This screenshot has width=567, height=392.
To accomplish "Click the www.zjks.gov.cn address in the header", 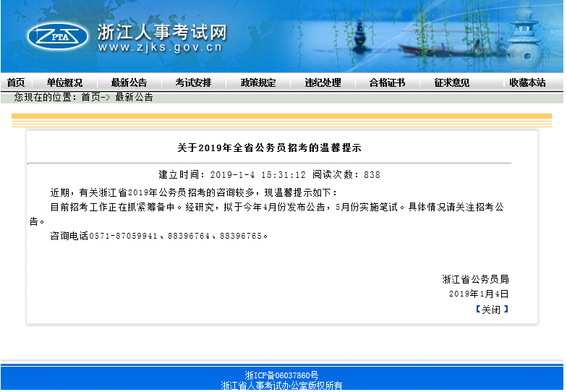I will [x=160, y=48].
